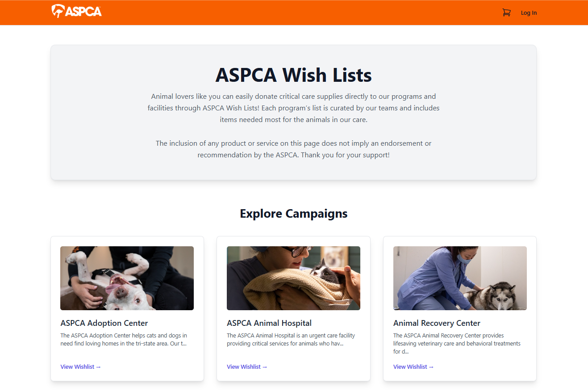Click the arrow beside Animal Hospital's View Wishlist
The image size is (588, 392).
click(265, 367)
